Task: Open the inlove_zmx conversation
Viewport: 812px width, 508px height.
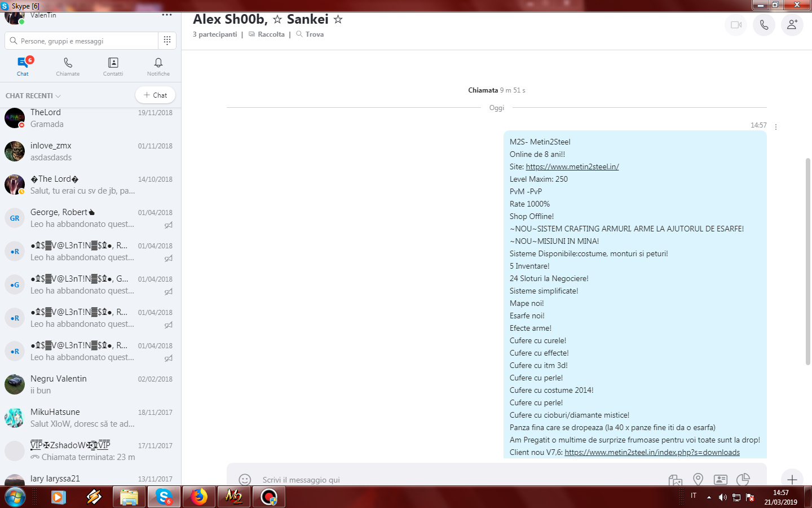Action: (90, 151)
